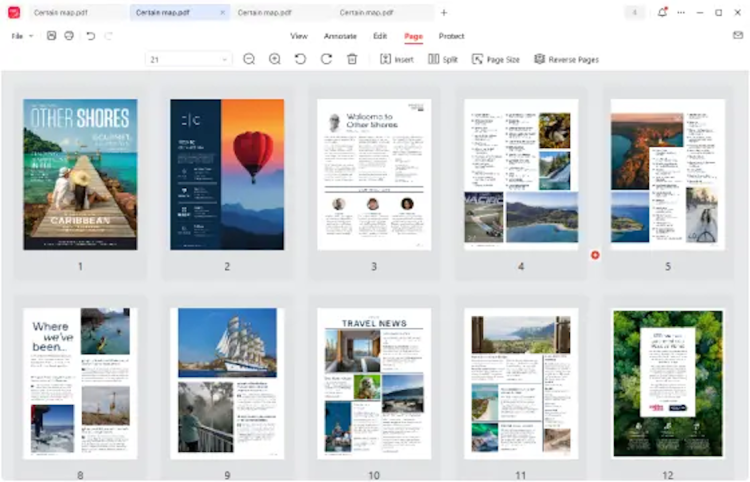Image resolution: width=750 pixels, height=482 pixels.
Task: Select the page 2 hot air balloon thumbnail
Action: pos(227,174)
